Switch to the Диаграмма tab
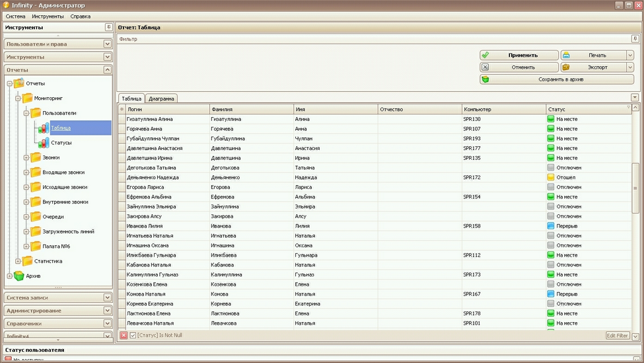Viewport: 644px width, 363px height. pyautogui.click(x=161, y=99)
